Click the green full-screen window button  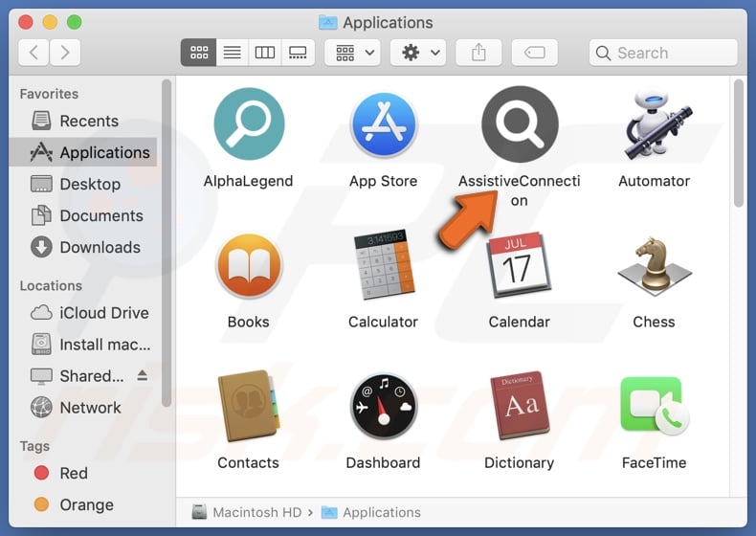pyautogui.click(x=75, y=22)
